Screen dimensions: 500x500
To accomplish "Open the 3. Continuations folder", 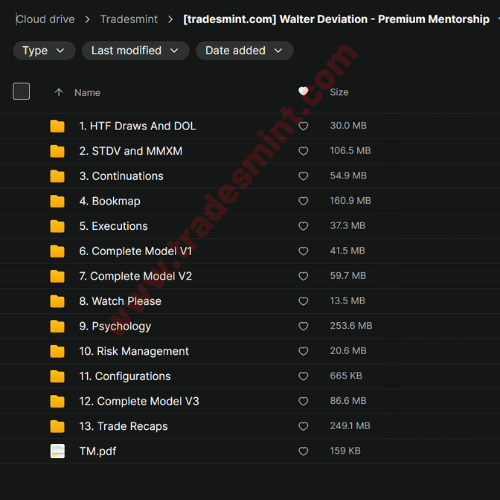I will click(x=121, y=176).
